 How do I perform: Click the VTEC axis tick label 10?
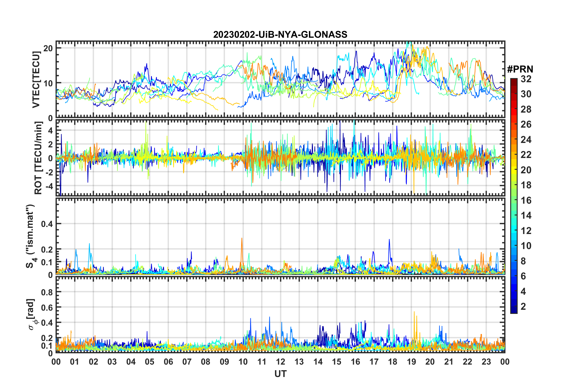pos(48,83)
